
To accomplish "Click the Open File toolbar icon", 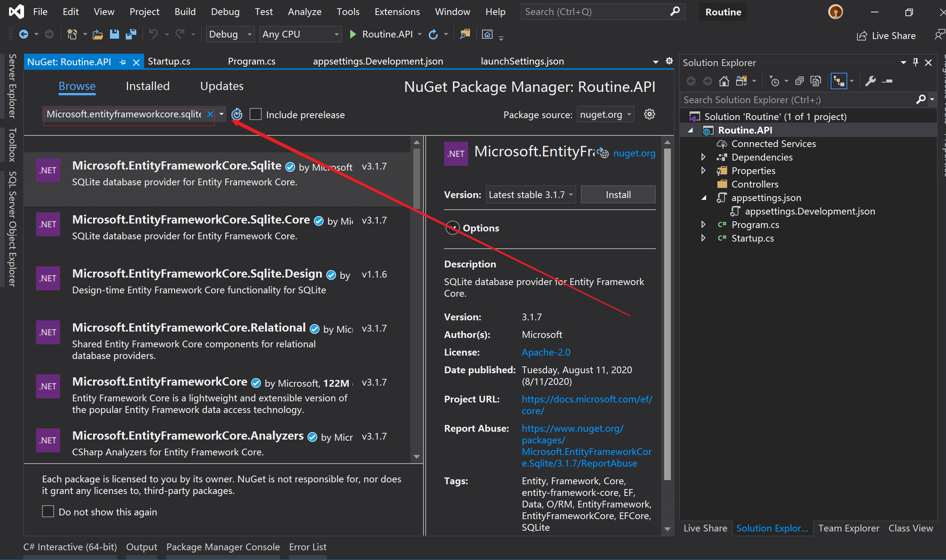I will click(98, 35).
